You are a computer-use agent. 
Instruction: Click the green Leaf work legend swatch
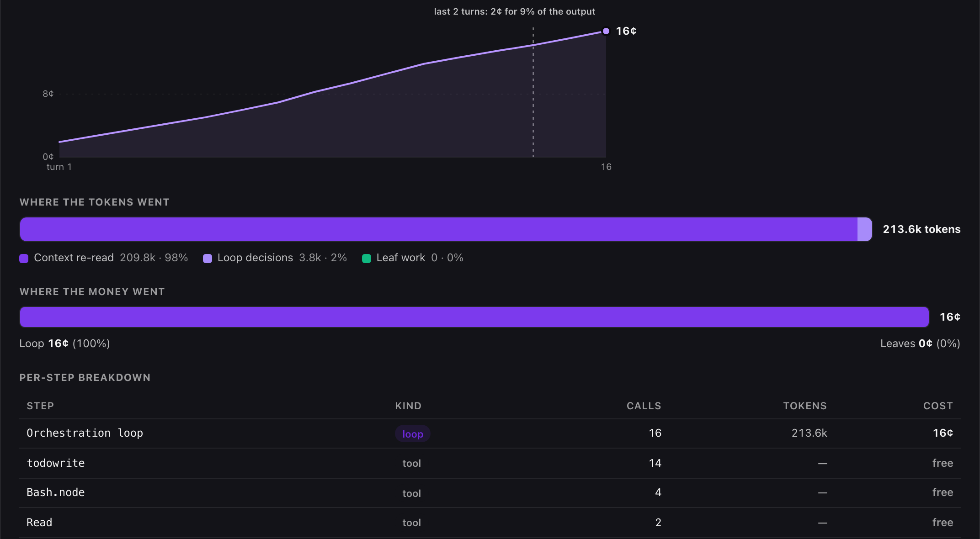coord(367,259)
